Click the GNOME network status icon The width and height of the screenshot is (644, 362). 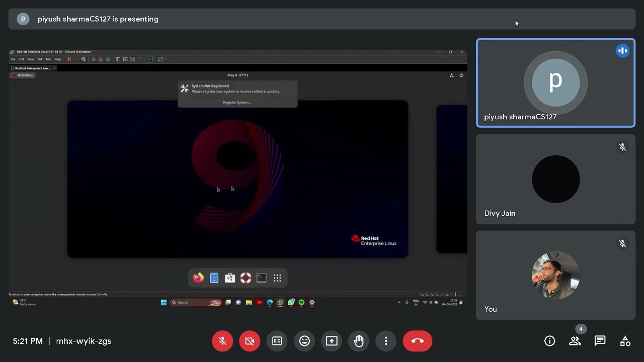(451, 75)
